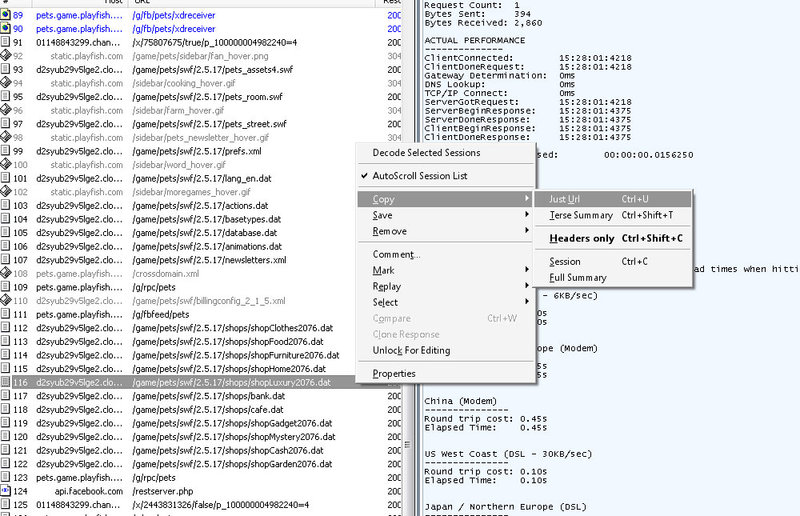The width and height of the screenshot is (800, 516).
Task: Click the document icon for session 111
Action: [x=6, y=314]
